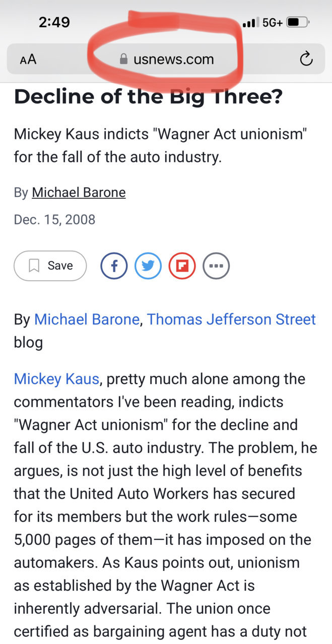
Task: Open blue Michael Barone author link
Action: point(86,319)
